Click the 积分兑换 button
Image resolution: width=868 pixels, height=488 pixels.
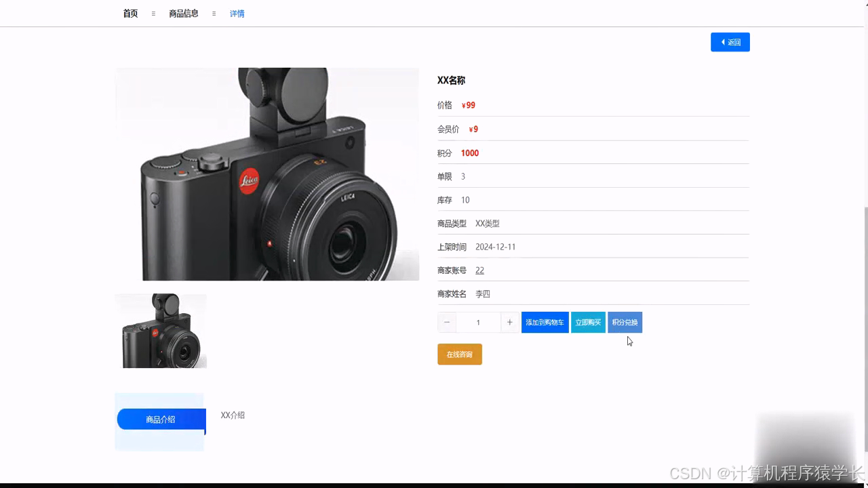tap(626, 322)
